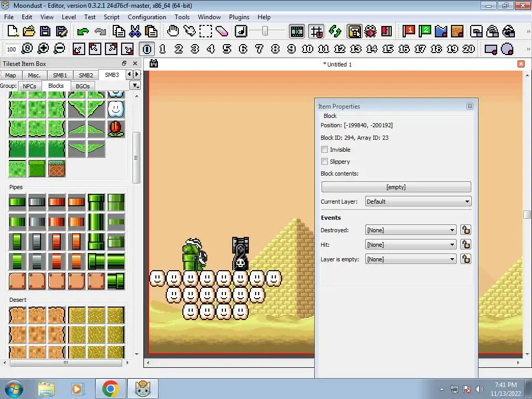This screenshot has width=532, height=399.
Task: Click the green reload arrows icon
Action: pyautogui.click(x=335, y=31)
